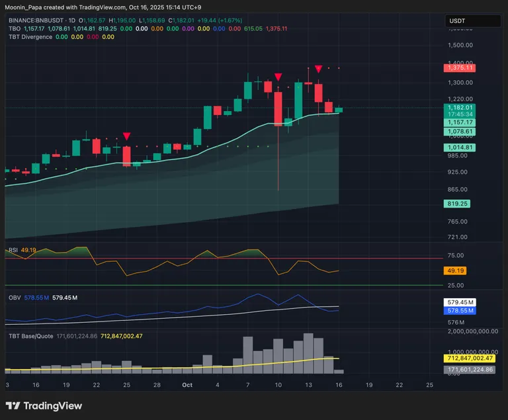508x420 pixels.
Task: Click the Oct label on the time axis
Action: (187, 384)
